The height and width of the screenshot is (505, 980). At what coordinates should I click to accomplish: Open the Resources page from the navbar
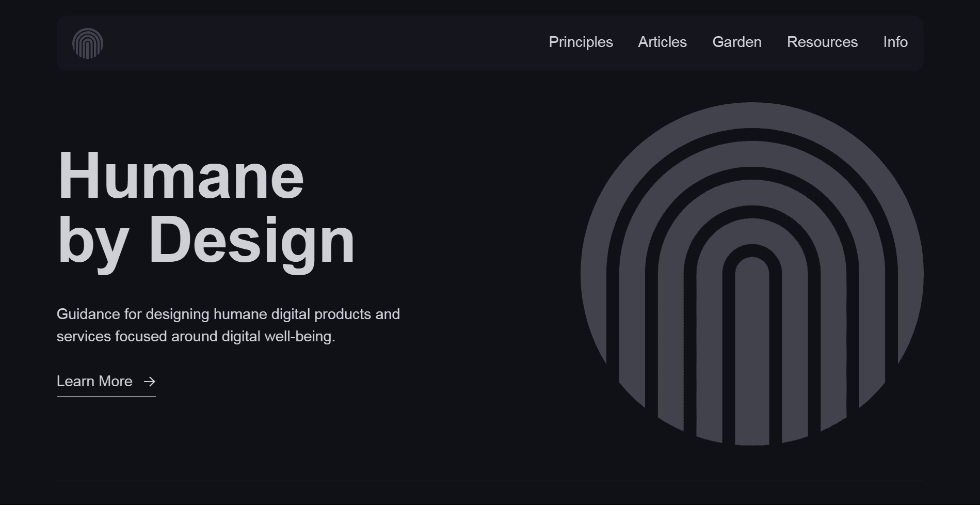822,42
